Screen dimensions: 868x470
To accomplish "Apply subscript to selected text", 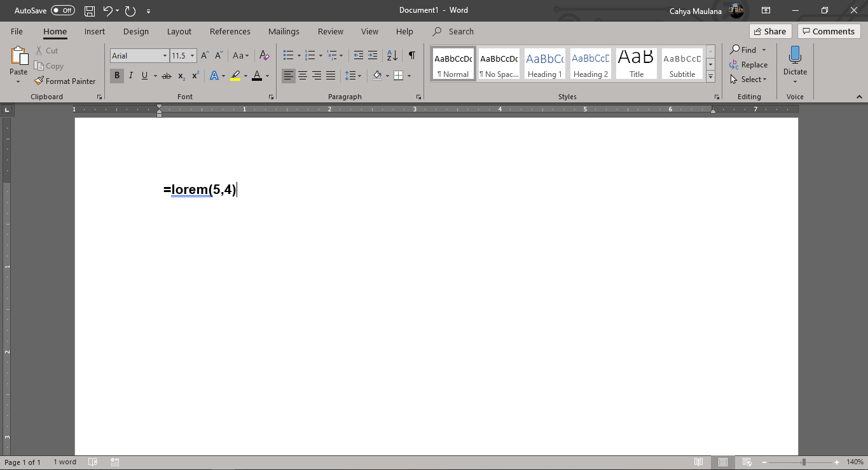I will coord(180,76).
